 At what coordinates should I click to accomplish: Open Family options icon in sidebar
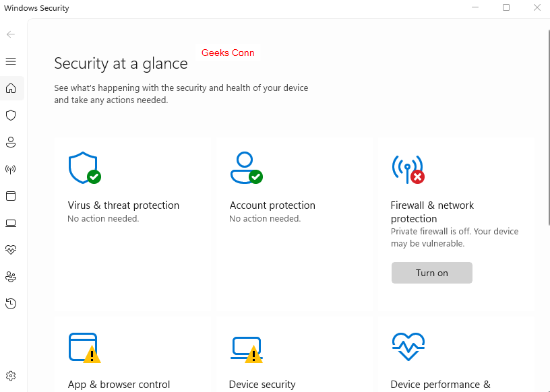pos(11,277)
